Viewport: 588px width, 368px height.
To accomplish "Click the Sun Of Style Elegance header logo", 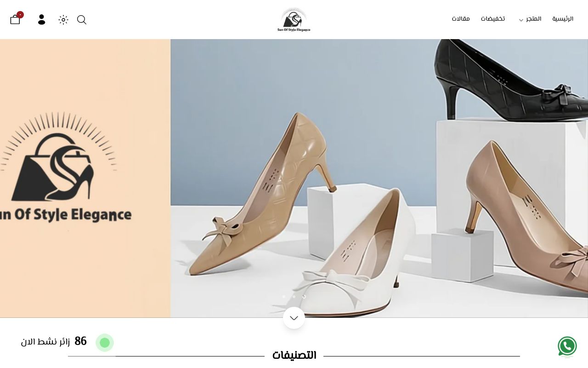I will 294,19.
